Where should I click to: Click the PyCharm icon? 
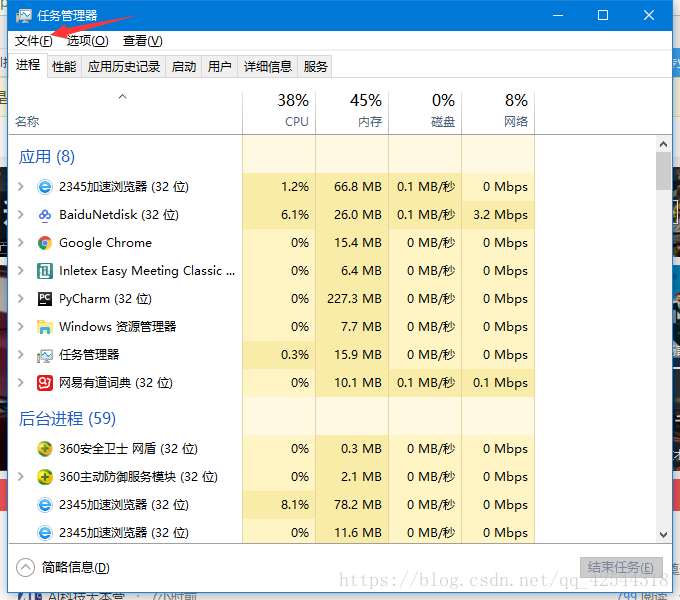45,299
